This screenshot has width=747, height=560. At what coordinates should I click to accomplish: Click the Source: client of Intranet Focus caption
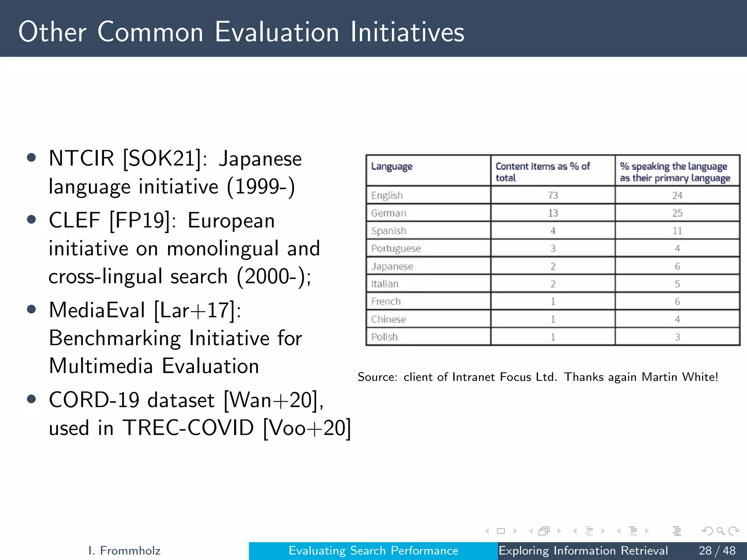coord(538,377)
